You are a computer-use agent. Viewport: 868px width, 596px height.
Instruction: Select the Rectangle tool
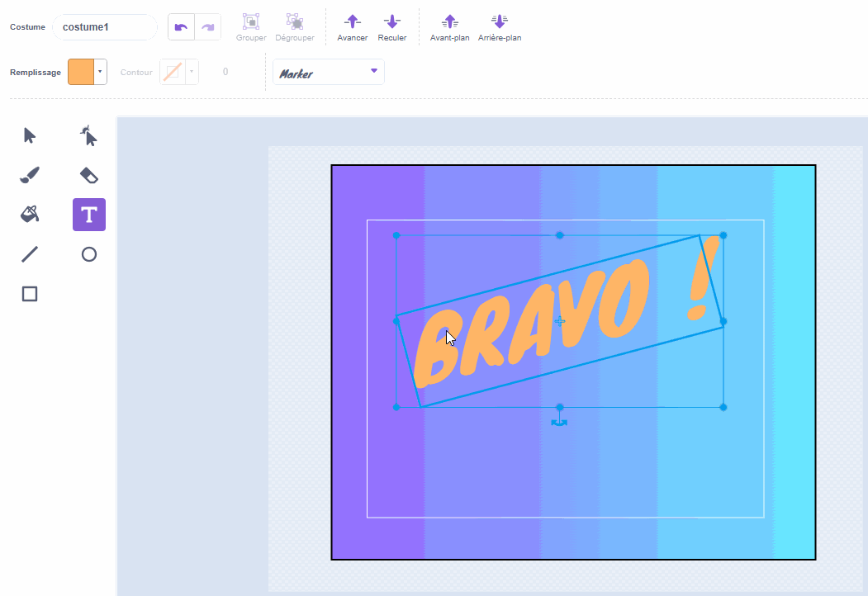point(30,294)
